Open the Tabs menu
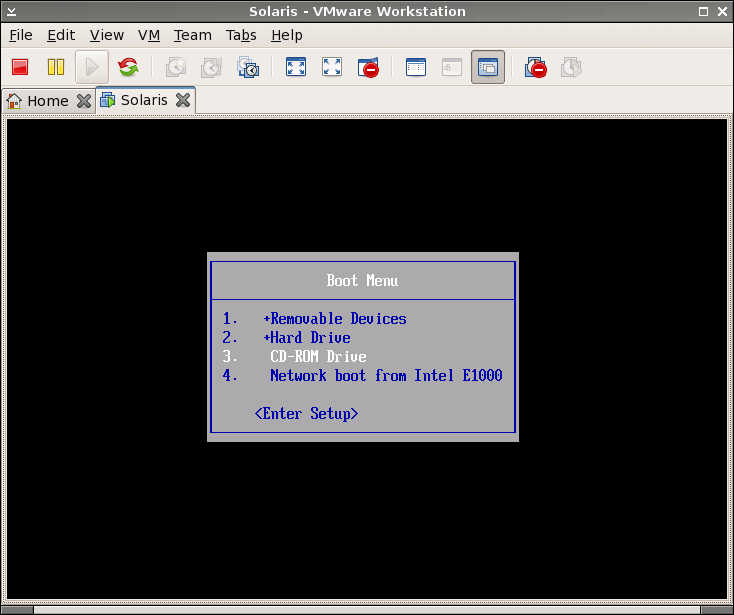 (x=241, y=35)
